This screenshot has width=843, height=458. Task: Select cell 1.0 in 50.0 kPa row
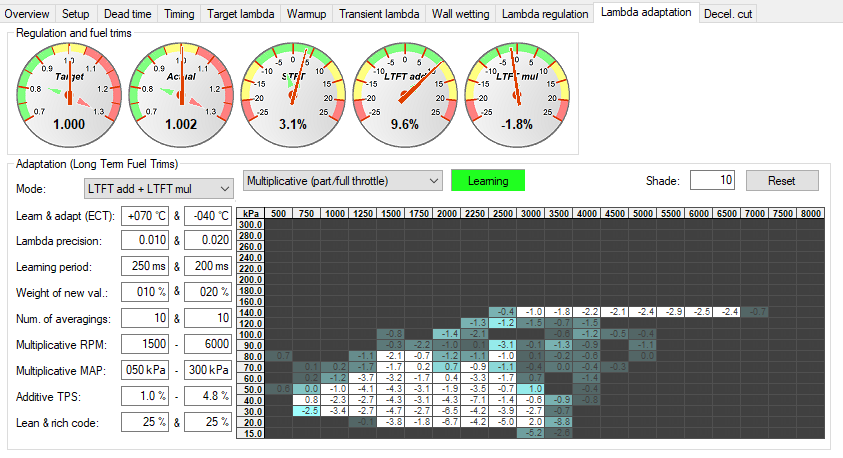click(531, 389)
